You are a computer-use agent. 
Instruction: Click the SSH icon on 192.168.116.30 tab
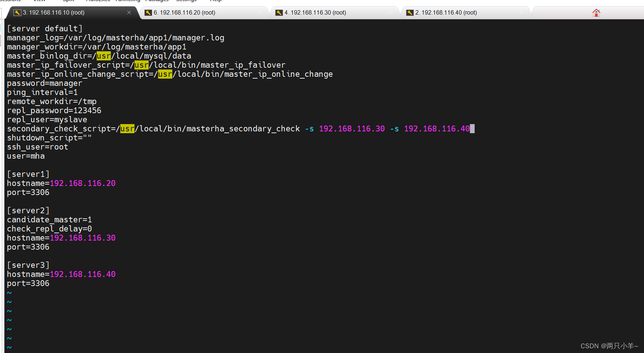pyautogui.click(x=279, y=13)
